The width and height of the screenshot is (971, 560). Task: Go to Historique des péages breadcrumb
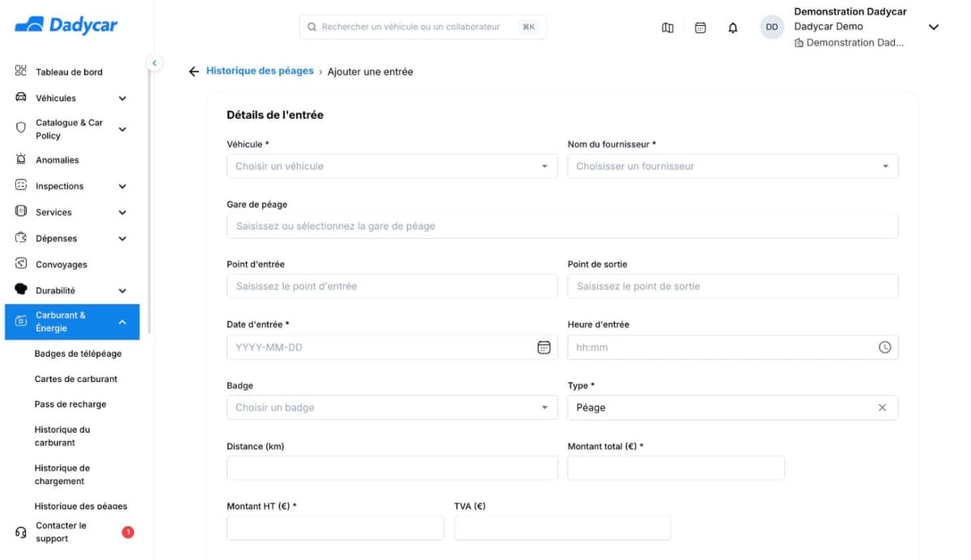click(260, 71)
